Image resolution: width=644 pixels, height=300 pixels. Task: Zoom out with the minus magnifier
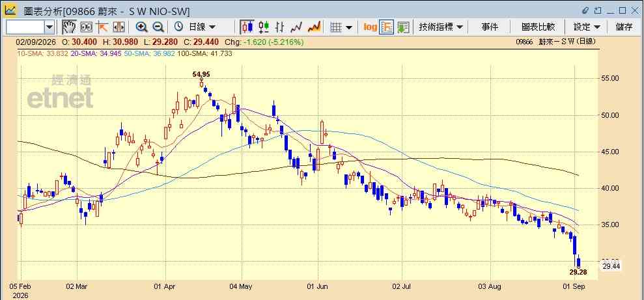click(x=158, y=27)
